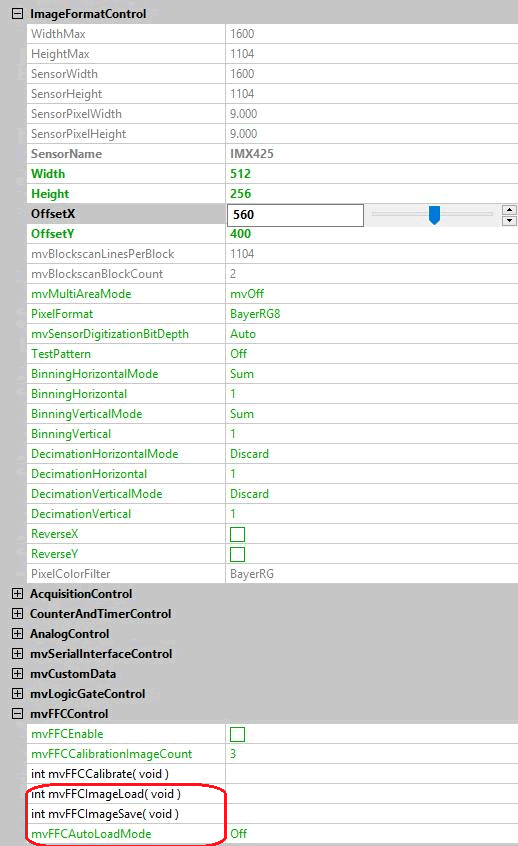The width and height of the screenshot is (518, 846).
Task: Select the int mvFFCImageLoad( void ) method
Action: [x=106, y=794]
